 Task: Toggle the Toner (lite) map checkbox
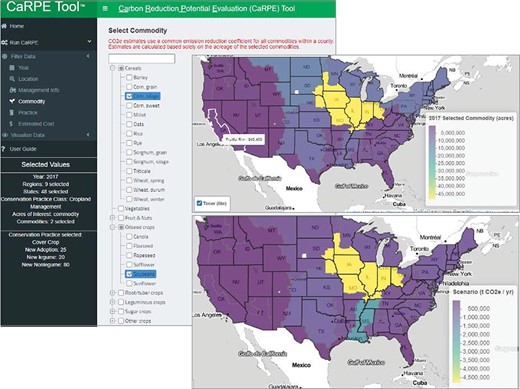pyautogui.click(x=199, y=203)
